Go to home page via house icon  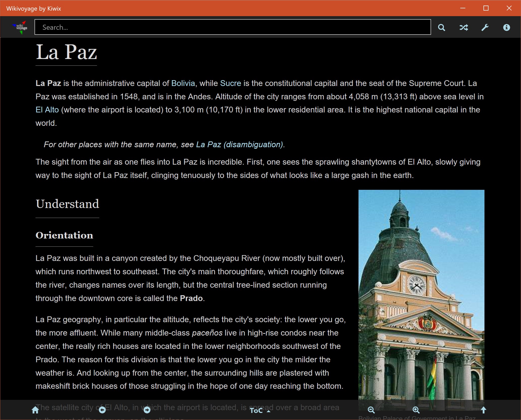pos(35,410)
